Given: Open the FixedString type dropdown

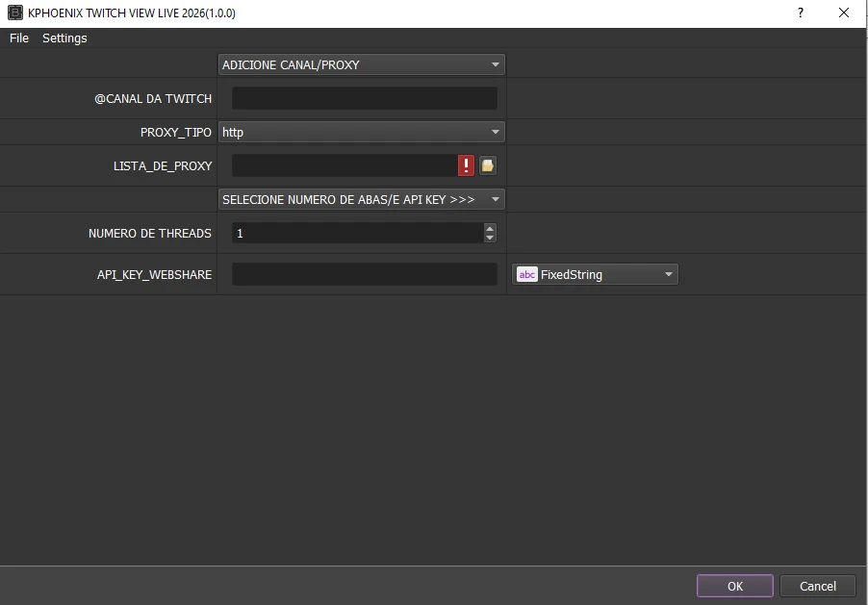Looking at the screenshot, I should (595, 274).
